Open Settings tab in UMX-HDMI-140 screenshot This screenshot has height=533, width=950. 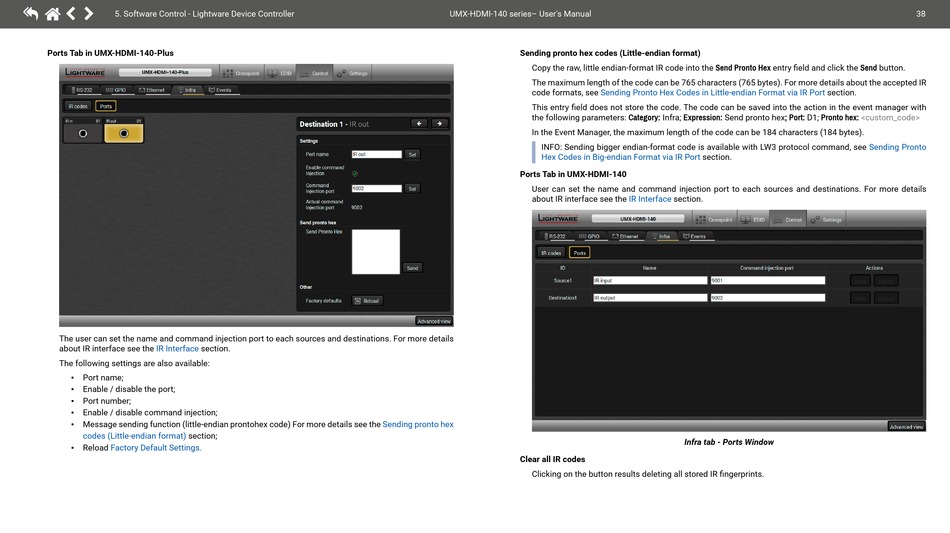point(826,219)
